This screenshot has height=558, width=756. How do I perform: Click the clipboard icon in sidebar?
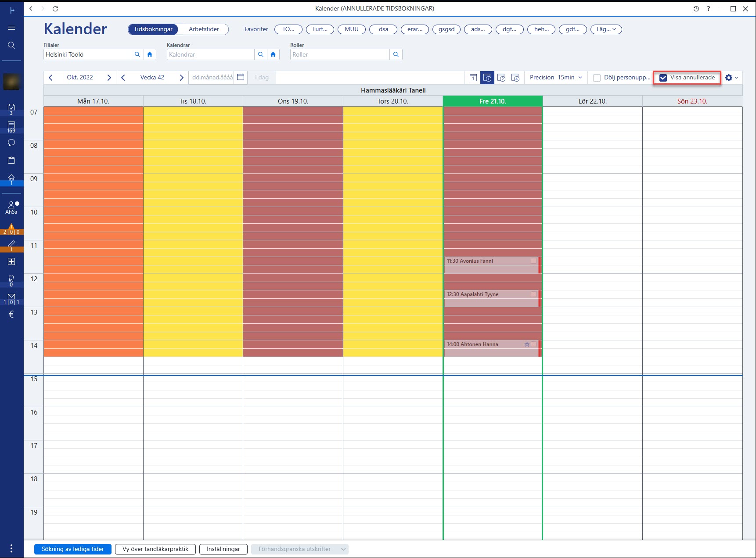click(11, 160)
